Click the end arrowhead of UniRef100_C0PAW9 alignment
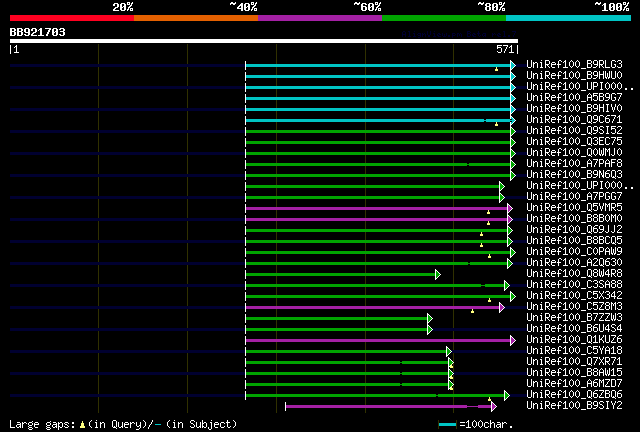640x432 pixels. pyautogui.click(x=513, y=253)
